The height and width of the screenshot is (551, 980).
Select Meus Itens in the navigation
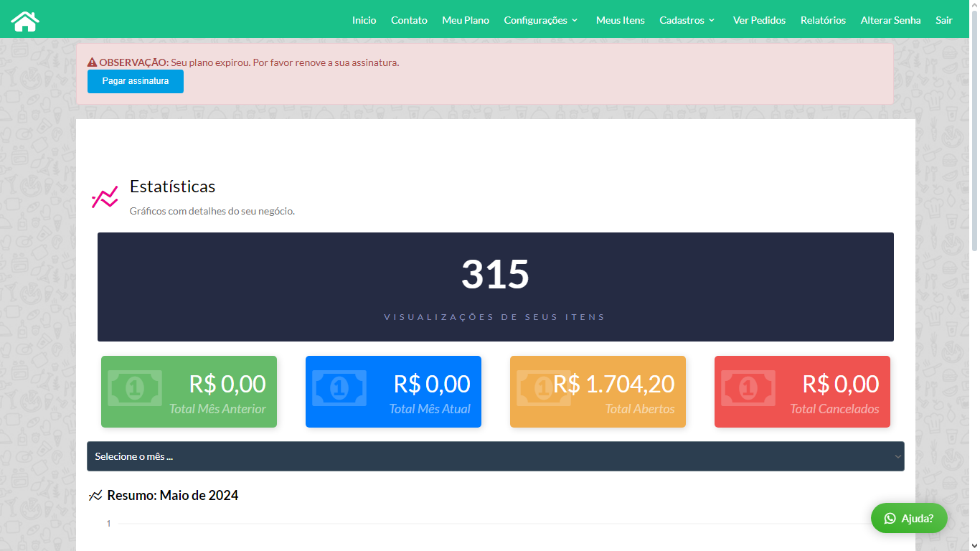click(x=620, y=20)
